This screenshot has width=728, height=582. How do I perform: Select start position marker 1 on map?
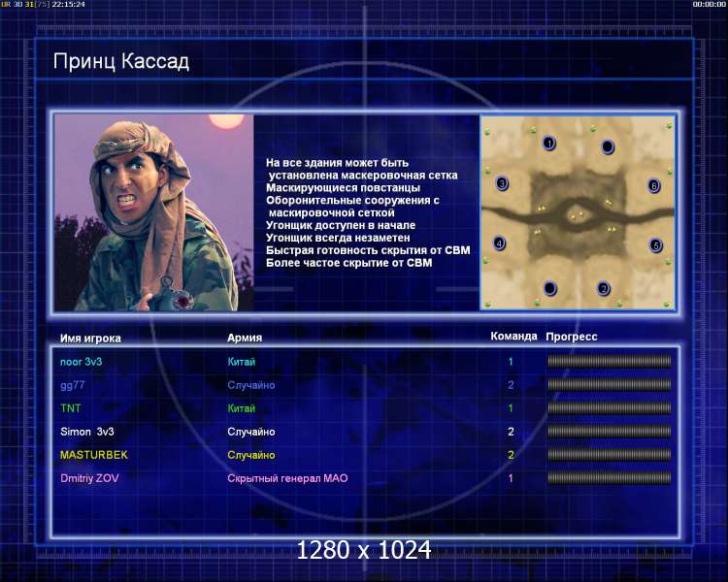pos(548,143)
